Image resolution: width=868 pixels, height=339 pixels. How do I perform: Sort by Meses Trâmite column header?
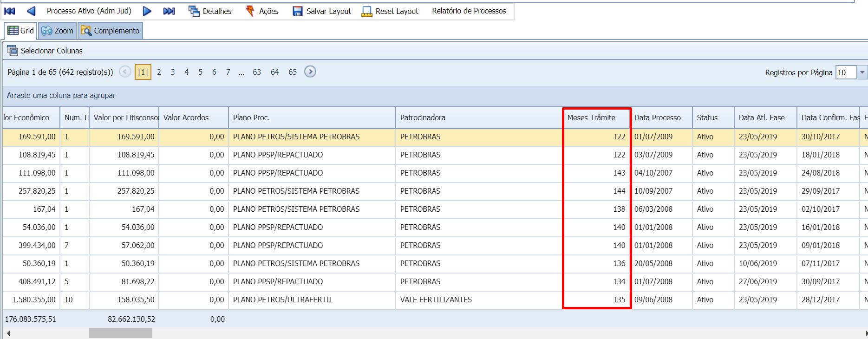(x=597, y=117)
